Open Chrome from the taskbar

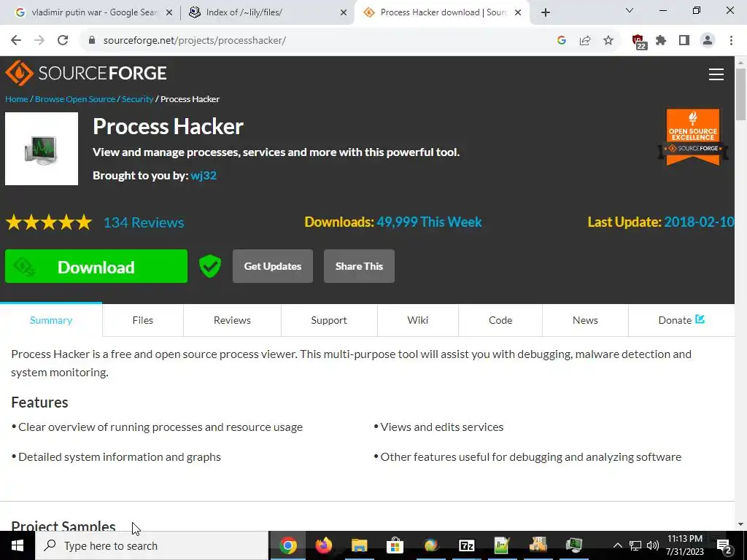[288, 545]
